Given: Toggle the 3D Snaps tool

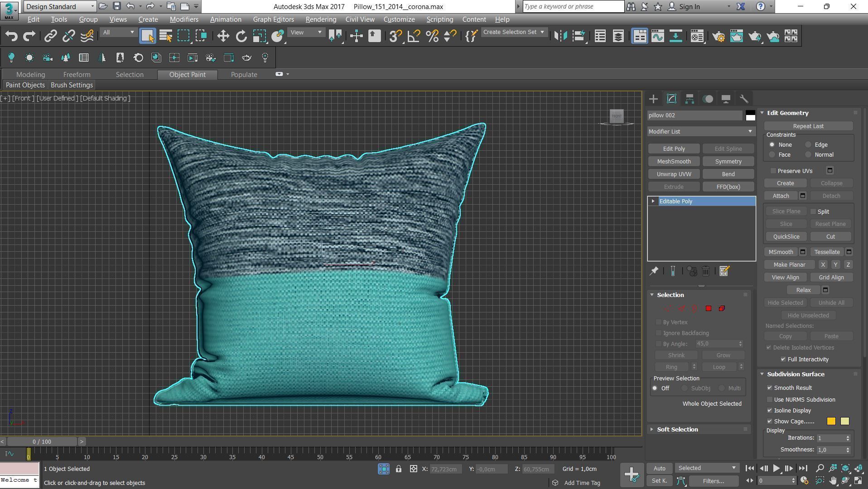Looking at the screenshot, I should point(395,36).
